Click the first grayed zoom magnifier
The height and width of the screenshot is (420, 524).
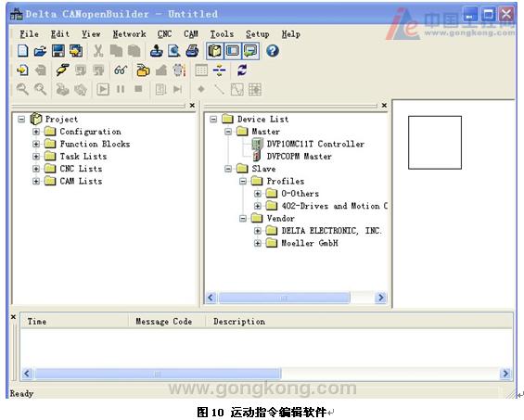pyautogui.click(x=23, y=89)
